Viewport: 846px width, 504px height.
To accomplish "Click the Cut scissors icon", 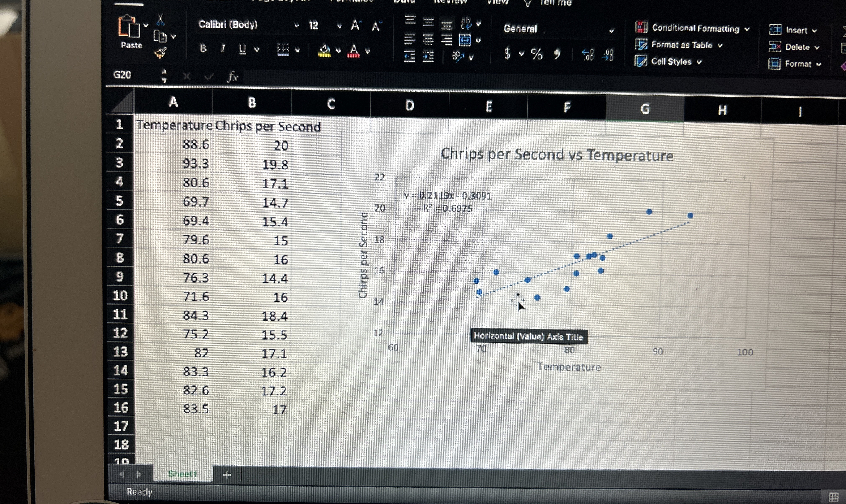I will pos(161,20).
